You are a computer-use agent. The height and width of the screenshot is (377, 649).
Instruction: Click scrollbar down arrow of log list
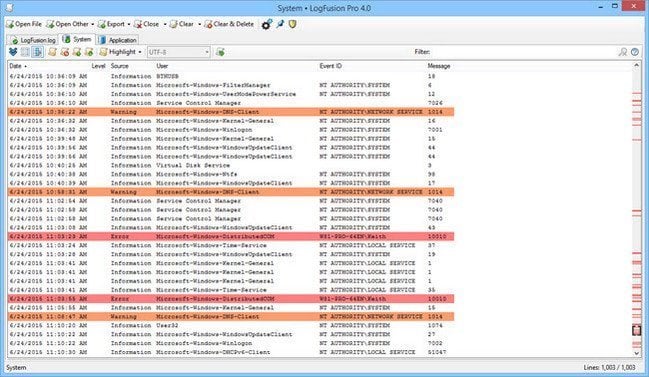pyautogui.click(x=637, y=353)
